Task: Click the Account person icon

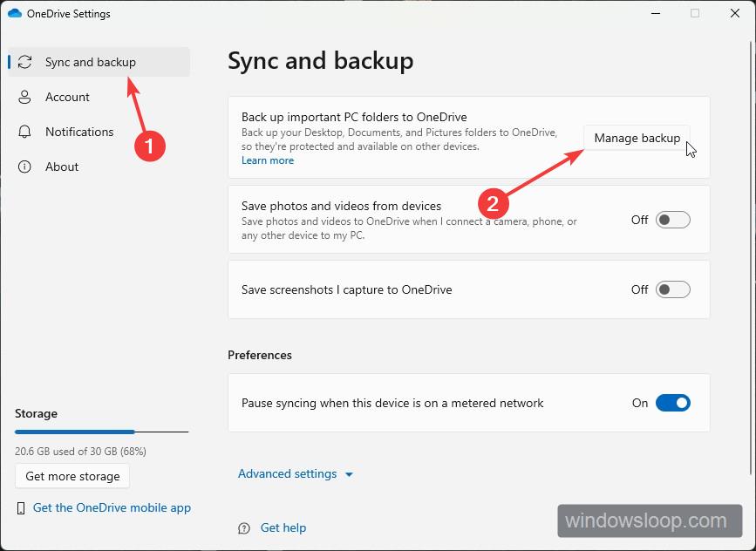Action: [x=25, y=97]
